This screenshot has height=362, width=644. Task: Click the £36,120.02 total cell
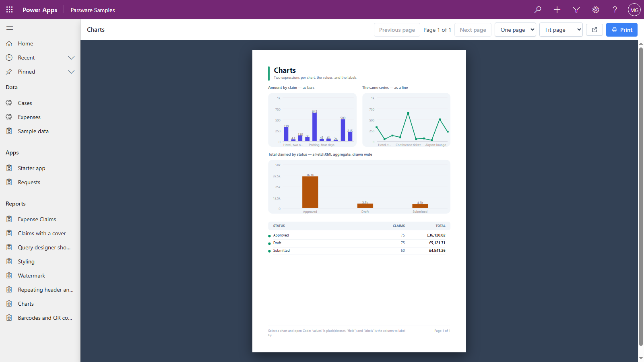[x=436, y=235]
